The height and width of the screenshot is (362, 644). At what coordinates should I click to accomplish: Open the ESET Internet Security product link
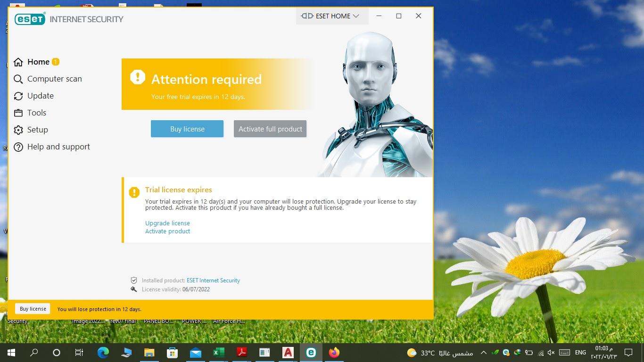(213, 280)
